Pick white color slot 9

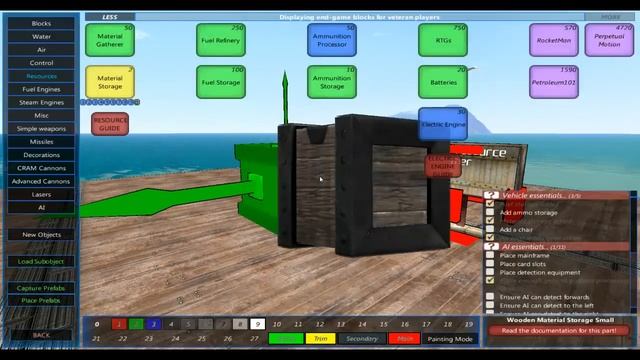tap(258, 324)
